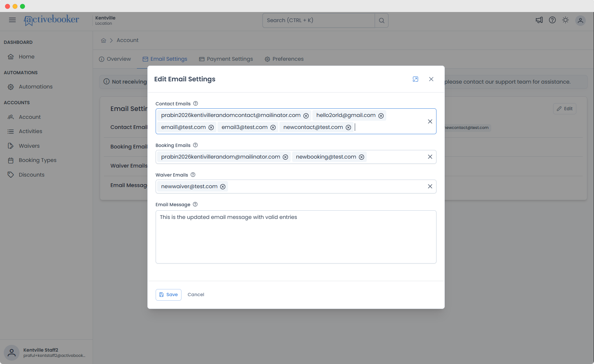Remove email1@test.com chip
Image resolution: width=594 pixels, height=364 pixels.
[211, 127]
